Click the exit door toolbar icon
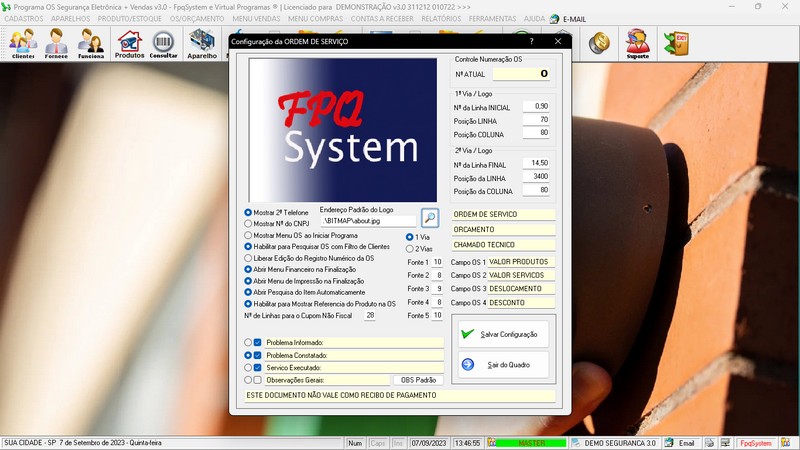Image resolution: width=800 pixels, height=450 pixels. coord(677,43)
